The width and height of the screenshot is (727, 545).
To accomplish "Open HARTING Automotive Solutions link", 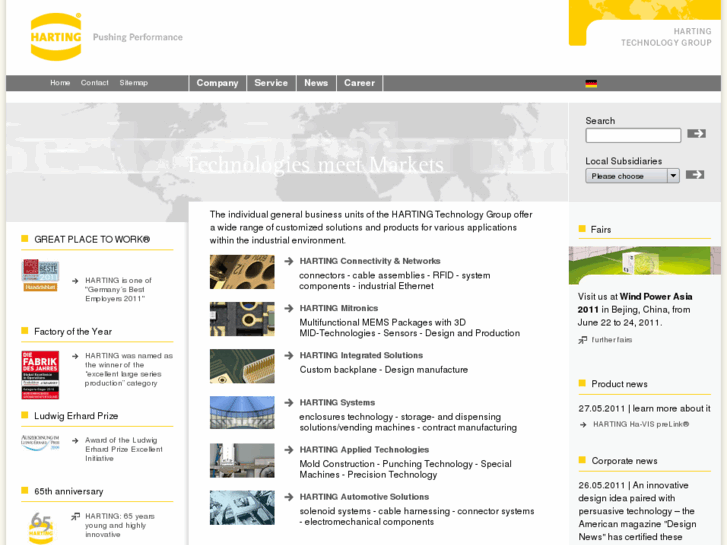I will tap(364, 497).
